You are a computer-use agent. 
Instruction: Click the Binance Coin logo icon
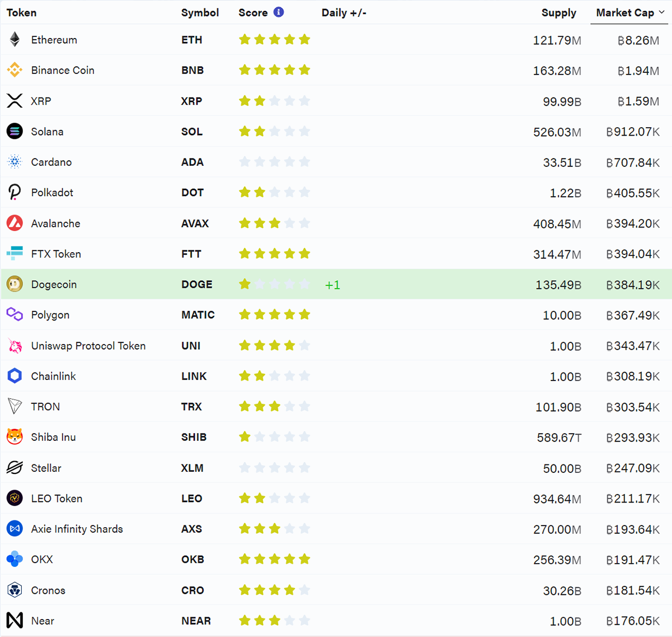[x=15, y=70]
